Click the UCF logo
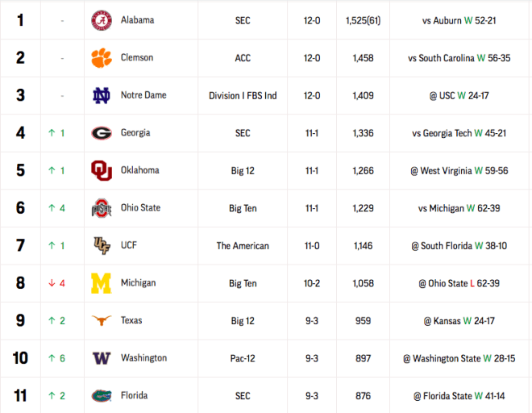 (102, 245)
